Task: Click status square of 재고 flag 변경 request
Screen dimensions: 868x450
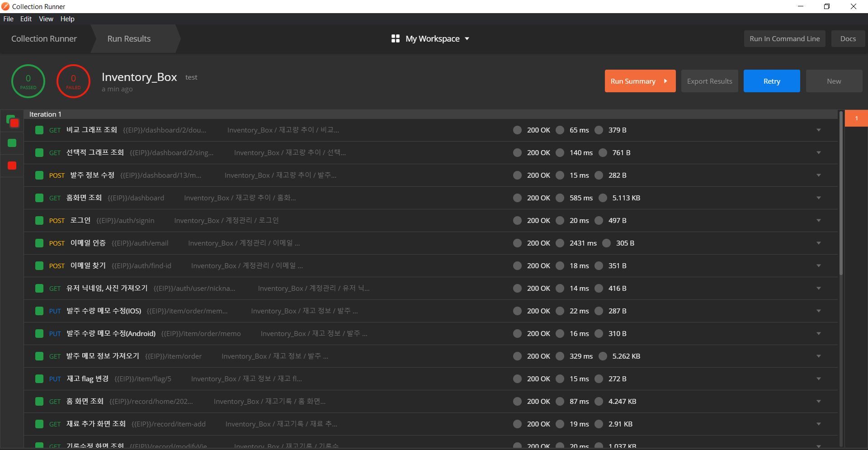Action: (39, 379)
